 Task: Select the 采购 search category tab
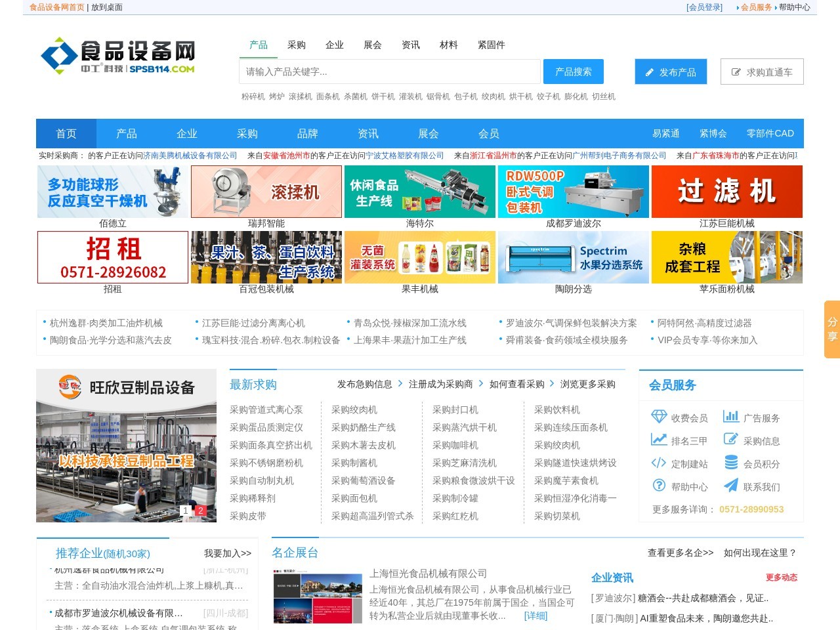[297, 45]
